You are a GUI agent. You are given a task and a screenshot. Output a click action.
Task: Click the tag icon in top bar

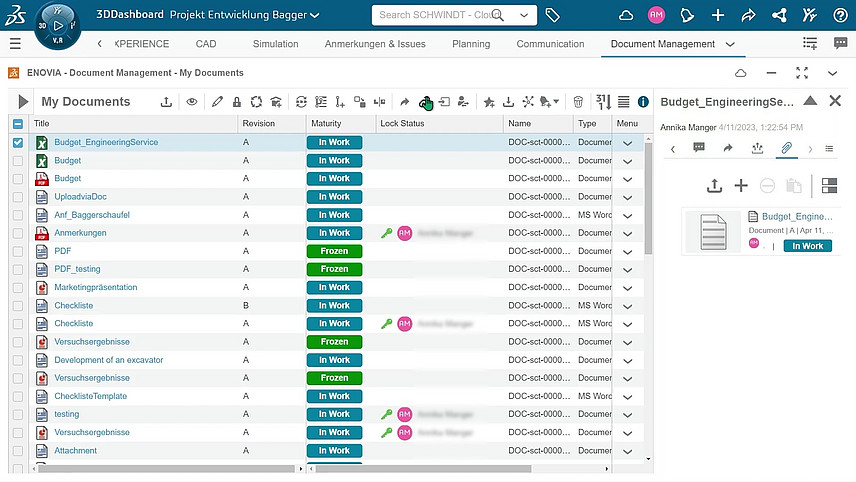click(x=552, y=15)
